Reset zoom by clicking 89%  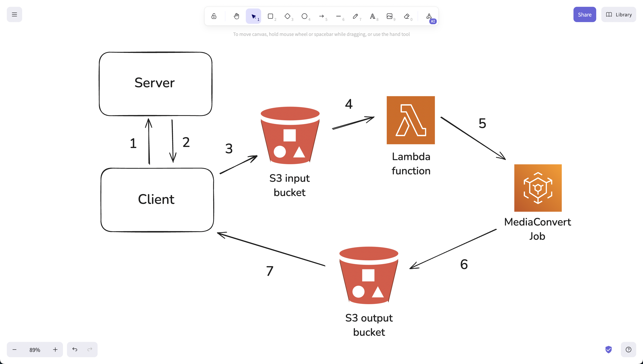coord(35,350)
